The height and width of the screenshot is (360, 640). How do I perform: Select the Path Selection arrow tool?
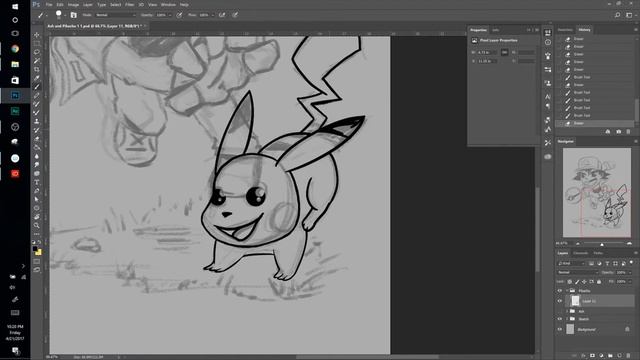[x=37, y=199]
